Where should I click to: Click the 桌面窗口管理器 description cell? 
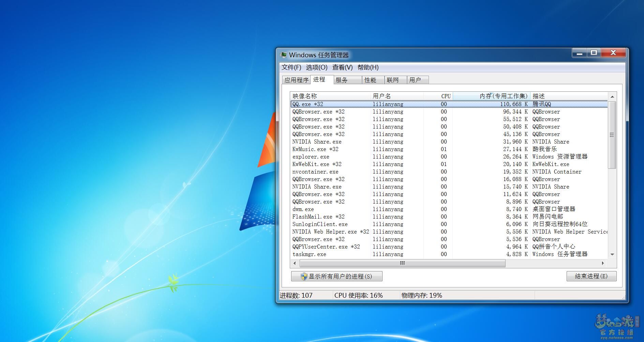[554, 209]
